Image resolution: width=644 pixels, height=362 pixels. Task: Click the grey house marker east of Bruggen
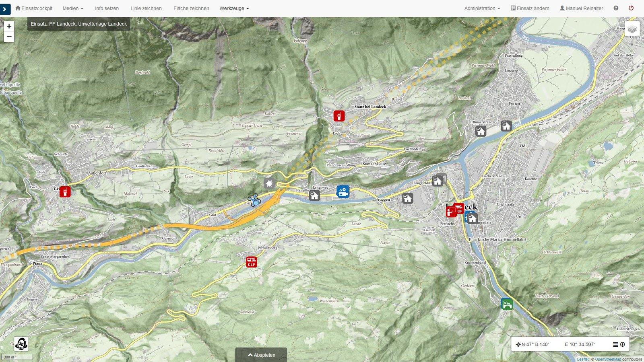(x=407, y=198)
